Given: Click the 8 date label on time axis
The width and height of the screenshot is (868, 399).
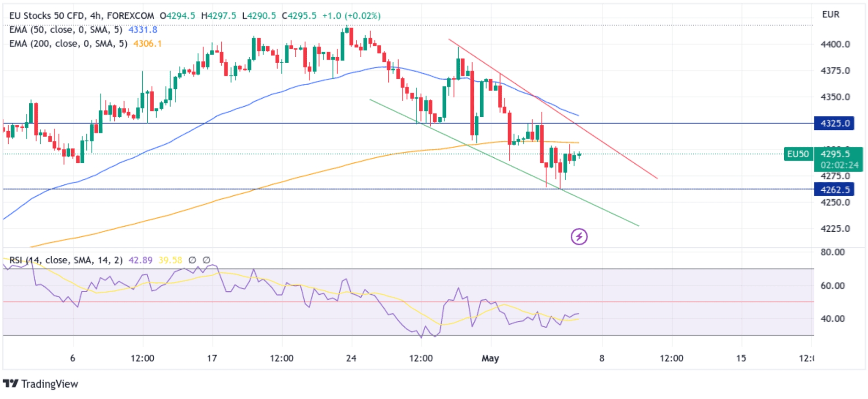Looking at the screenshot, I should (602, 358).
